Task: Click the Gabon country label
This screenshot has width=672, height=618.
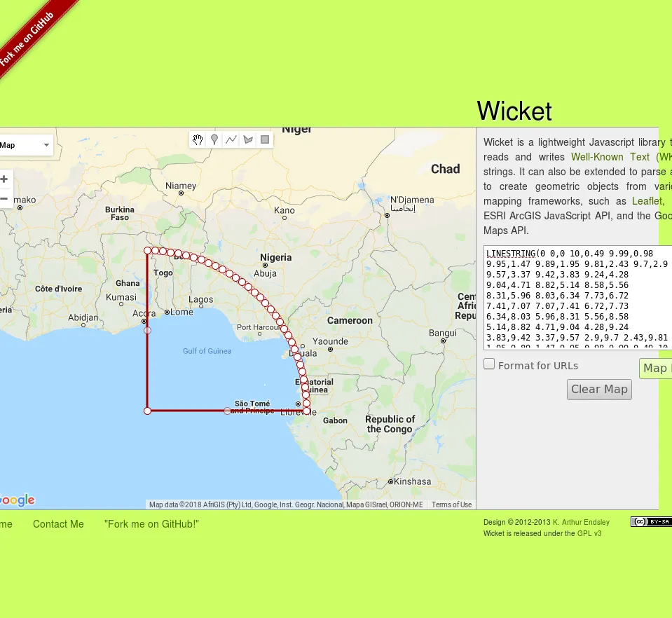Action: [x=335, y=421]
